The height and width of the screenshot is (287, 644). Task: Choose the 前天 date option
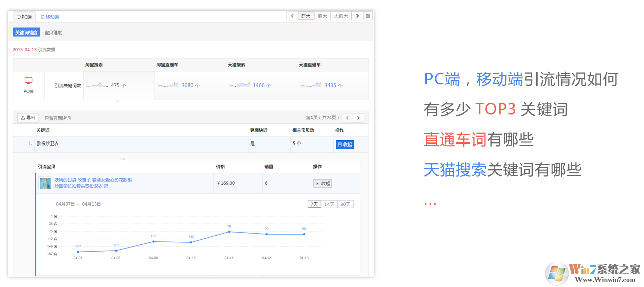click(322, 16)
